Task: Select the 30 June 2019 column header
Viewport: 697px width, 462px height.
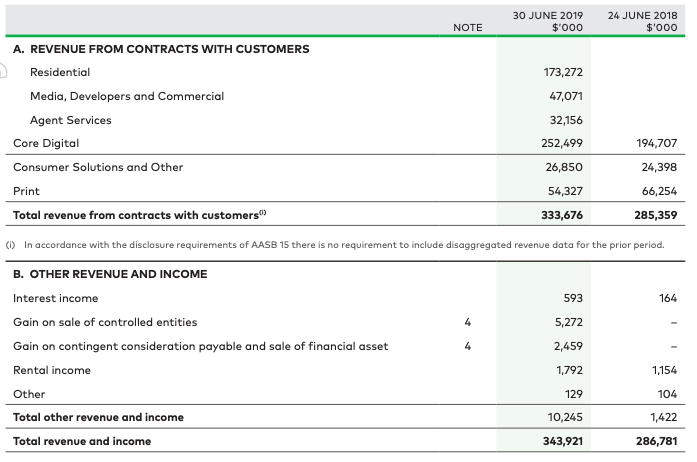Action: click(547, 22)
